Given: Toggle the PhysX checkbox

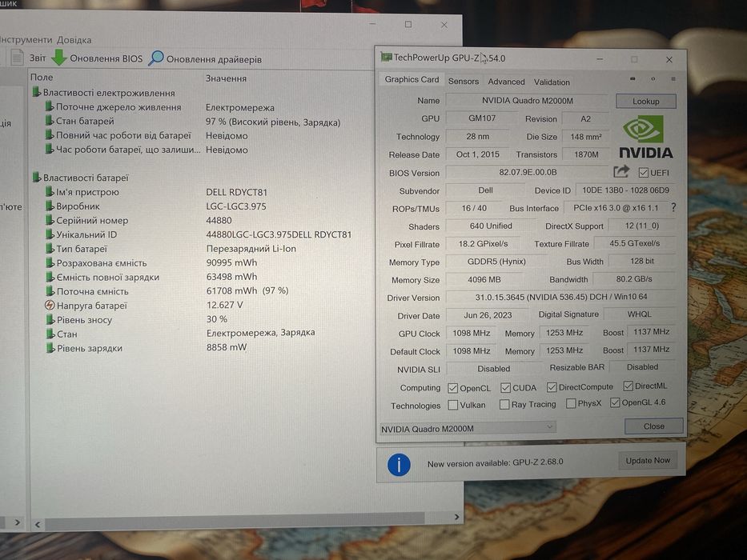Looking at the screenshot, I should (571, 403).
